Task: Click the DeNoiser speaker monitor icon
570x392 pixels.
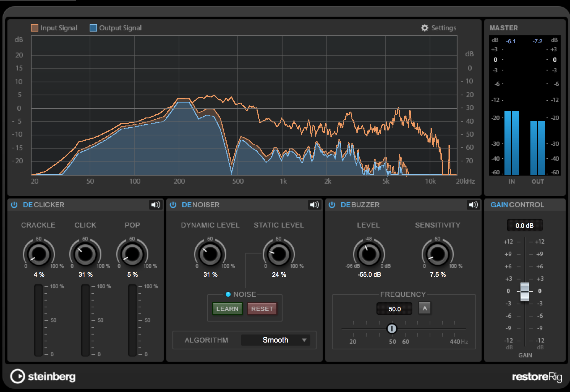Action: pyautogui.click(x=314, y=204)
